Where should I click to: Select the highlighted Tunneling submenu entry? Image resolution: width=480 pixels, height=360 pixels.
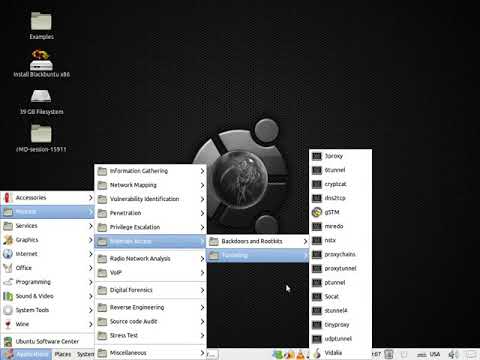click(258, 255)
